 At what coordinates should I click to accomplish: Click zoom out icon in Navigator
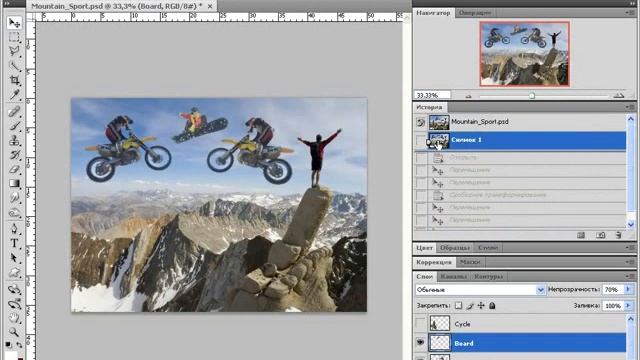469,96
